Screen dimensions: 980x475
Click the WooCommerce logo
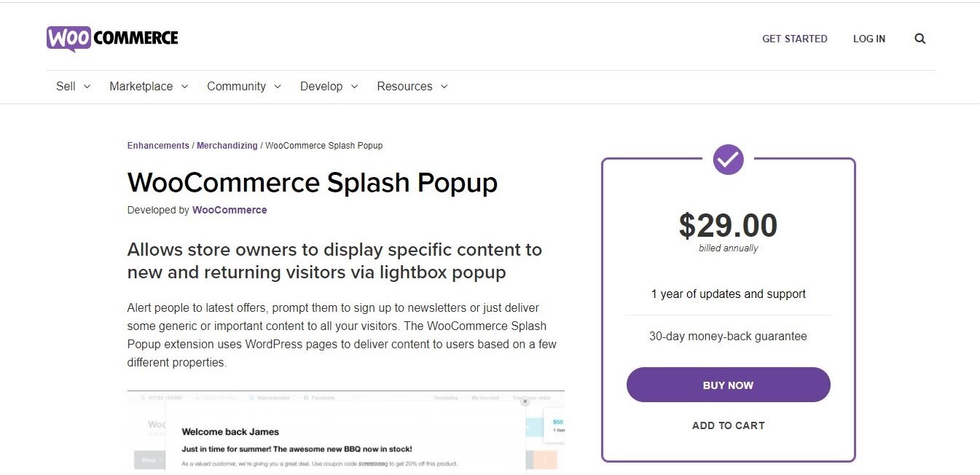click(x=112, y=39)
